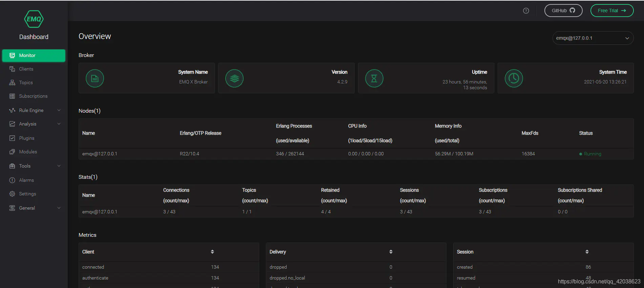644x288 pixels.
Task: Click the Plugins checkbox icon
Action: coord(12,138)
